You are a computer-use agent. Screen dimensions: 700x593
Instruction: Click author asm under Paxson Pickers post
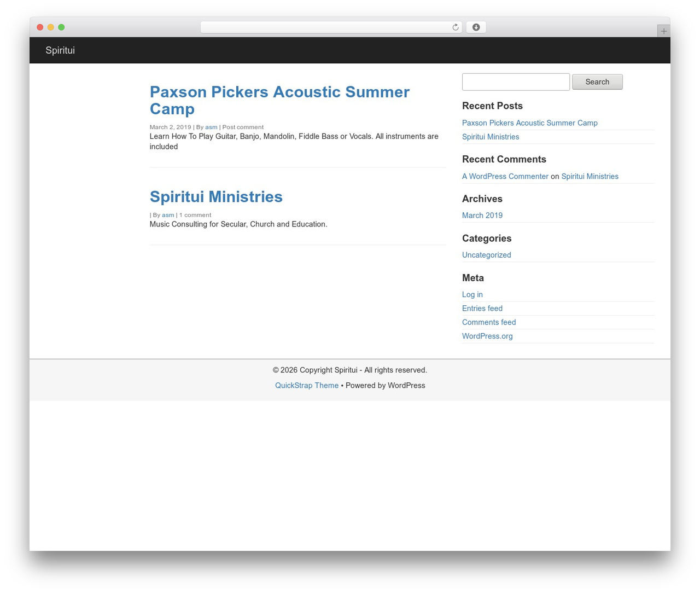[211, 127]
